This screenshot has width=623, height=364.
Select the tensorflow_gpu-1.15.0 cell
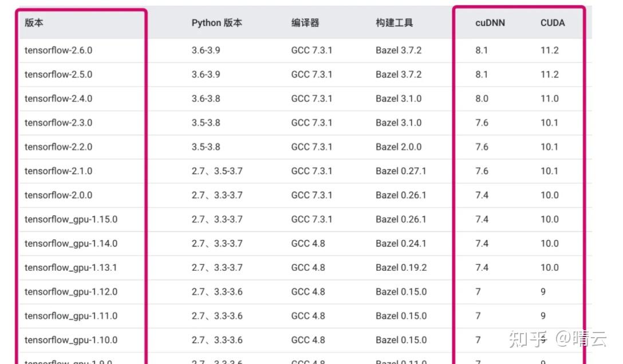(x=71, y=220)
